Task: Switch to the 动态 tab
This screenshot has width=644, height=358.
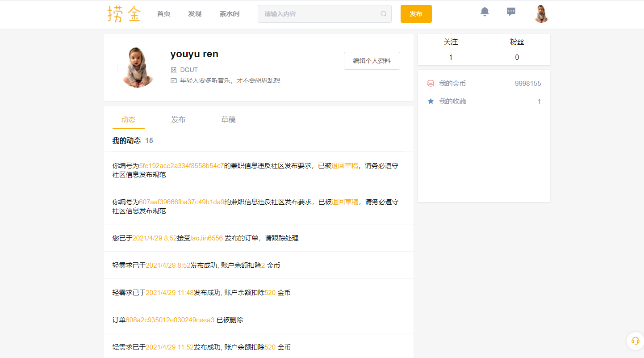Action: pyautogui.click(x=129, y=120)
